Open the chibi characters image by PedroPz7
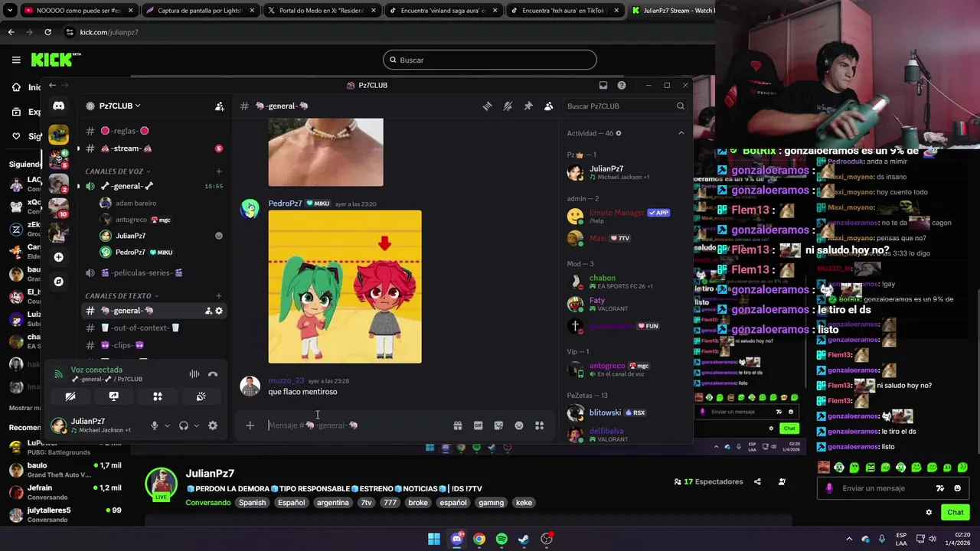This screenshot has height=551, width=980. tap(345, 287)
